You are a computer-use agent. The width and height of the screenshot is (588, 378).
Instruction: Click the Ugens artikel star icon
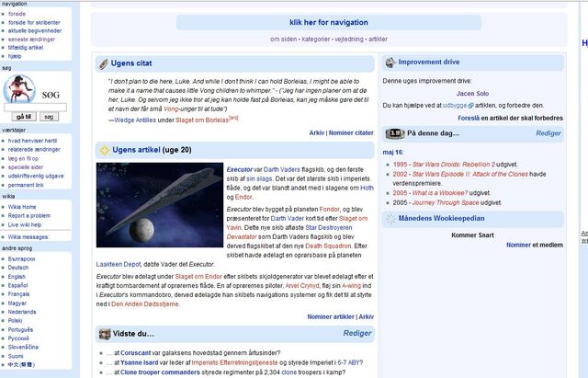(x=104, y=150)
